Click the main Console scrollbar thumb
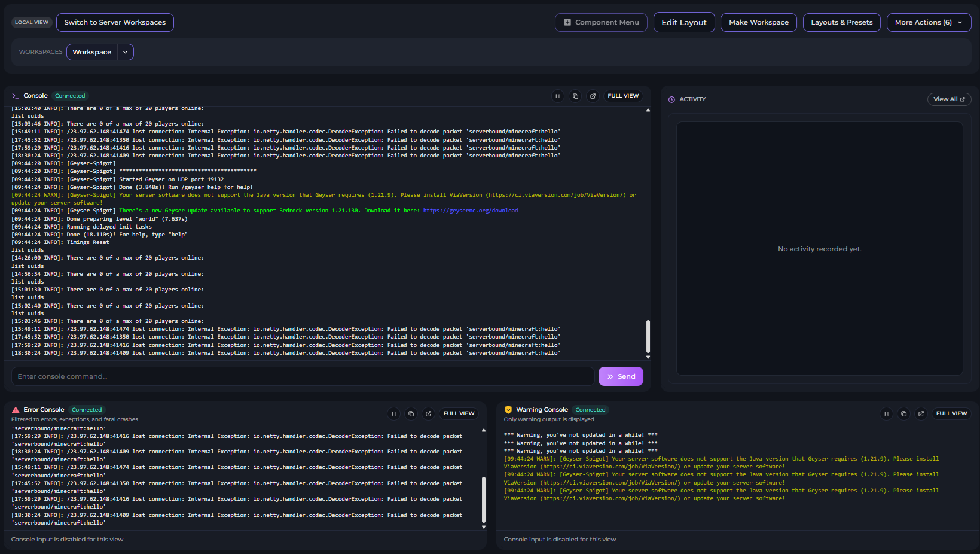 (648, 336)
